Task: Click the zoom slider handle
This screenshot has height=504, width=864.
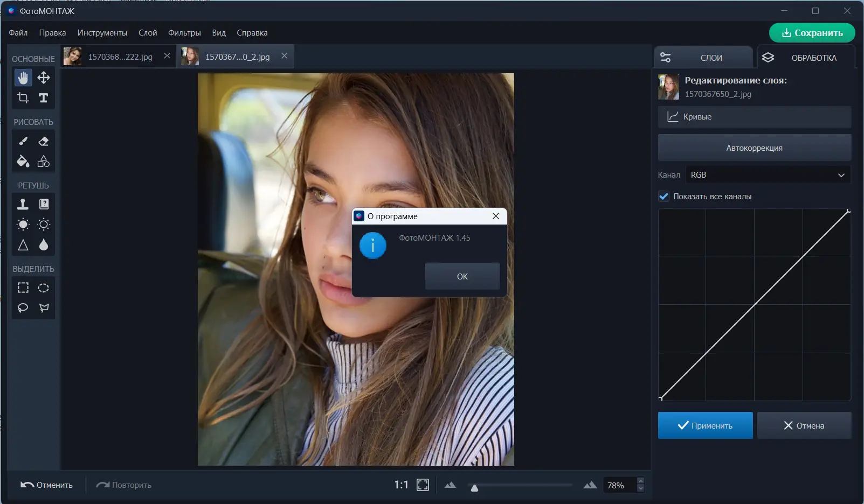Action: pos(474,488)
